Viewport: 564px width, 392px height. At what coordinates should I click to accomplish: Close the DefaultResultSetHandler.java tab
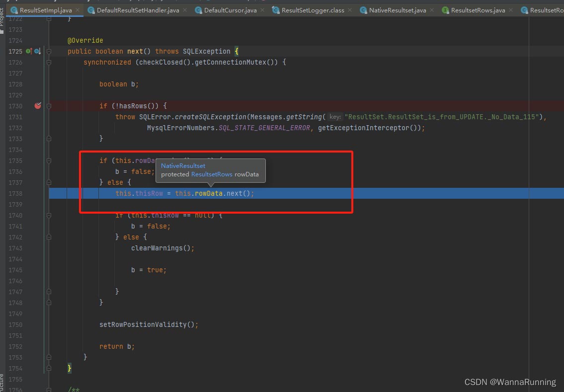pyautogui.click(x=184, y=10)
